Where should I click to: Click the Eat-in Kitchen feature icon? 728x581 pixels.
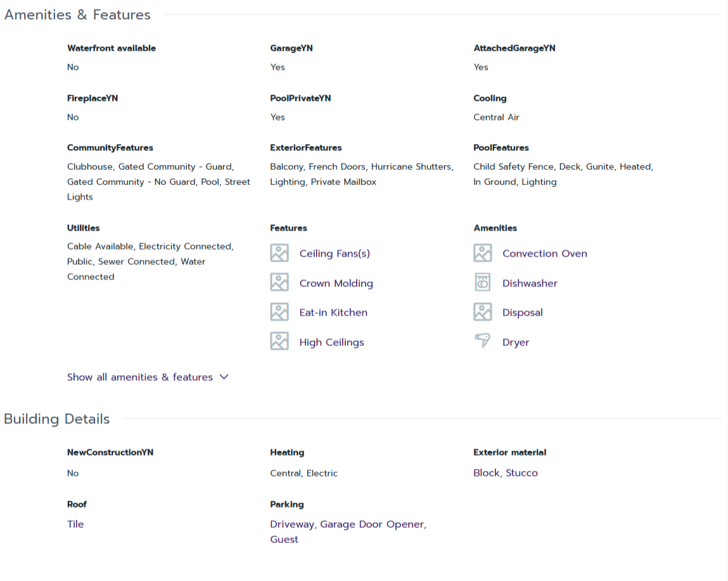[279, 312]
